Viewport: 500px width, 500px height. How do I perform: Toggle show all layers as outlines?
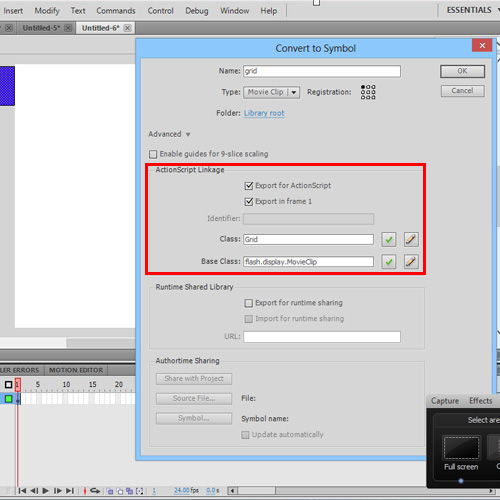point(9,385)
